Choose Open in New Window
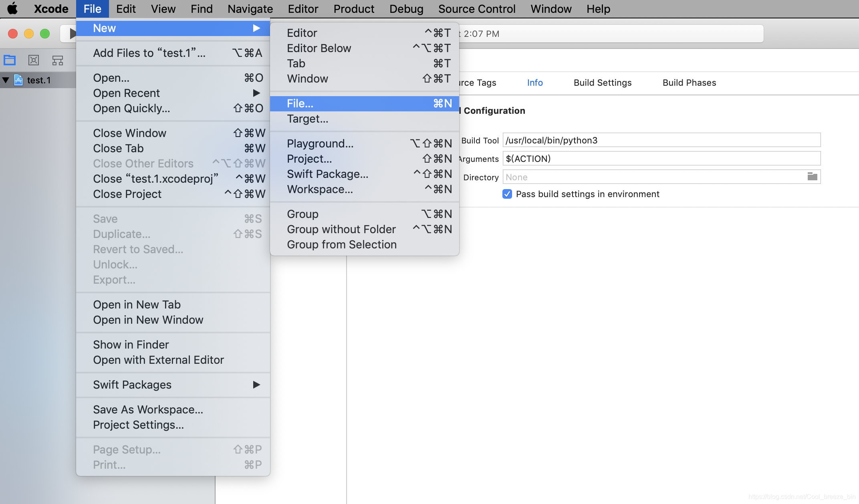 (173, 320)
